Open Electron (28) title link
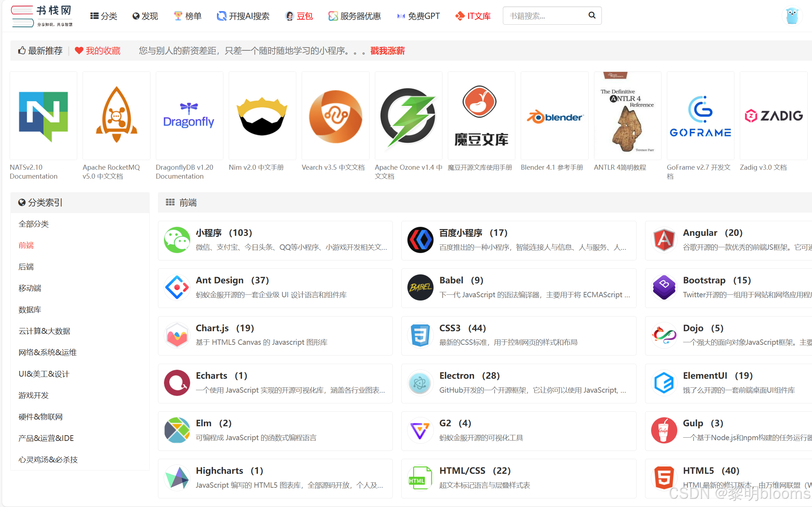 [469, 376]
